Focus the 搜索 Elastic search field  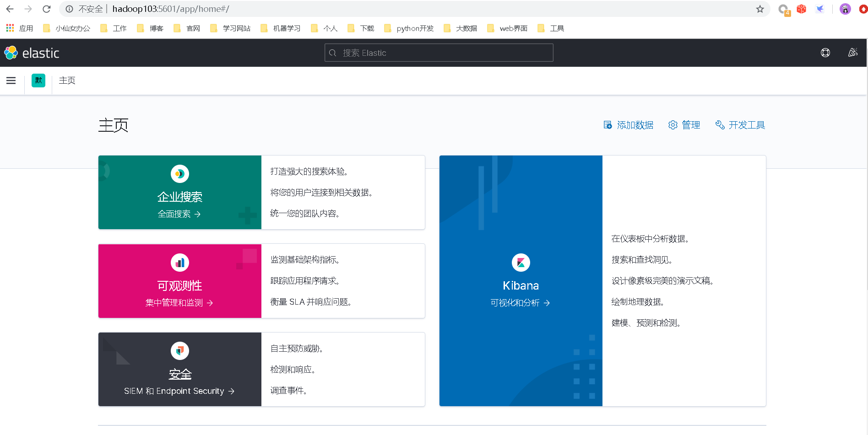click(439, 53)
